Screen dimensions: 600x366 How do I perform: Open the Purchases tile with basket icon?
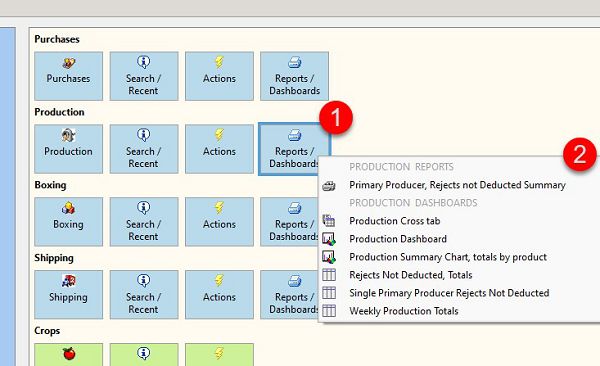pos(68,76)
